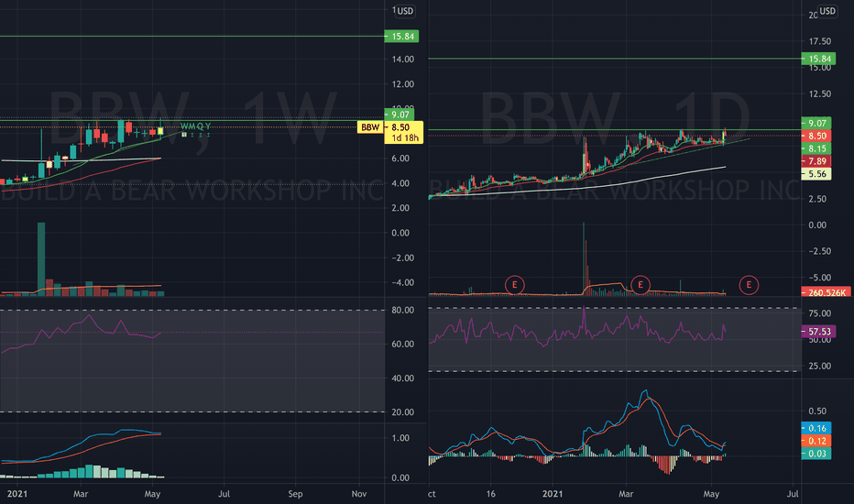
Task: Click the white 5.56 moving average label
Action: [816, 174]
